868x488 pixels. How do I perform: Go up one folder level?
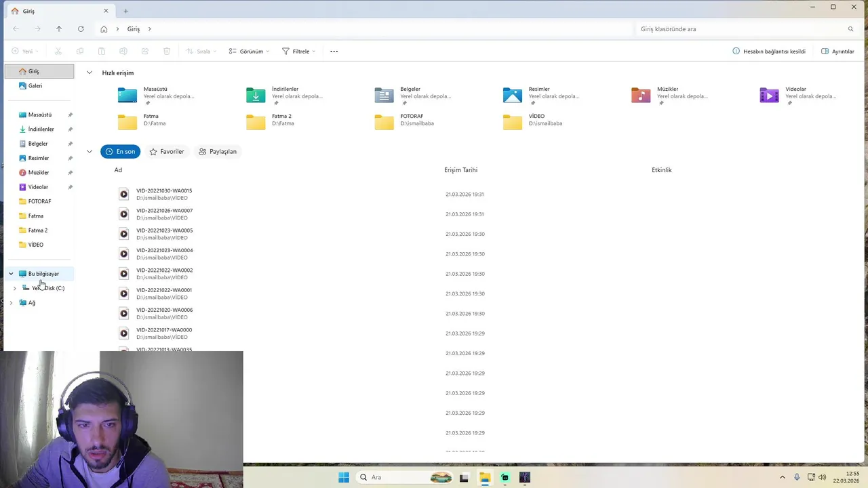[59, 29]
